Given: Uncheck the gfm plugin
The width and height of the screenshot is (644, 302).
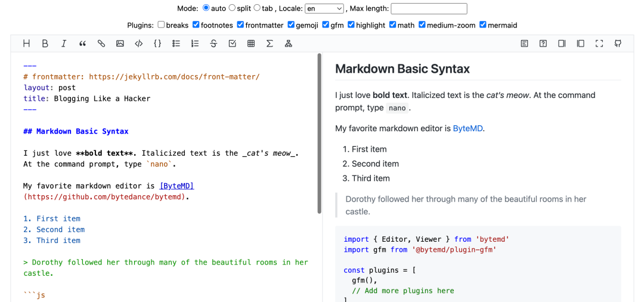Looking at the screenshot, I should (326, 24).
